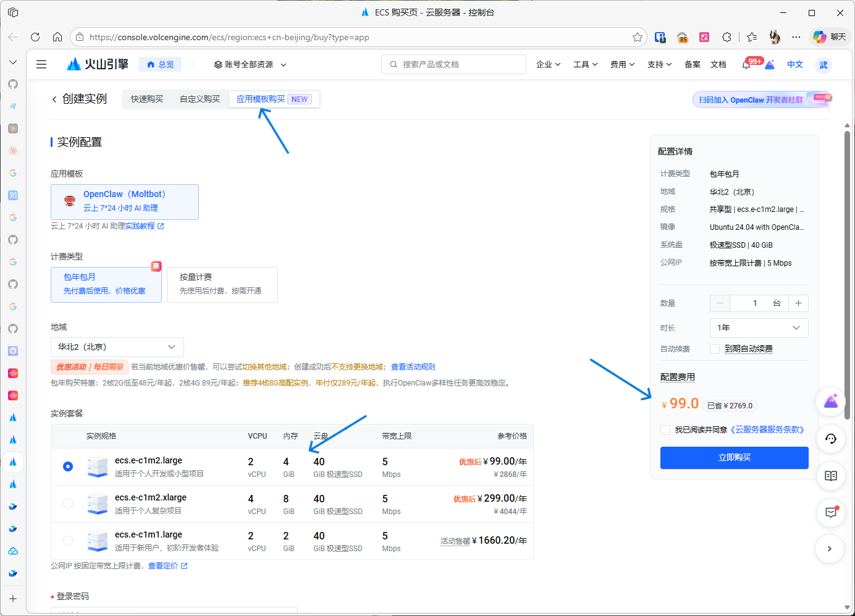Click the 立即购买 purchase button
855x616 pixels.
734,458
